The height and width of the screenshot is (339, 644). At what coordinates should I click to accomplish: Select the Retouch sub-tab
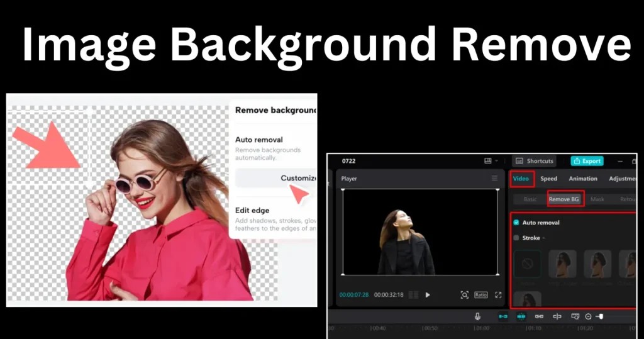tap(628, 199)
